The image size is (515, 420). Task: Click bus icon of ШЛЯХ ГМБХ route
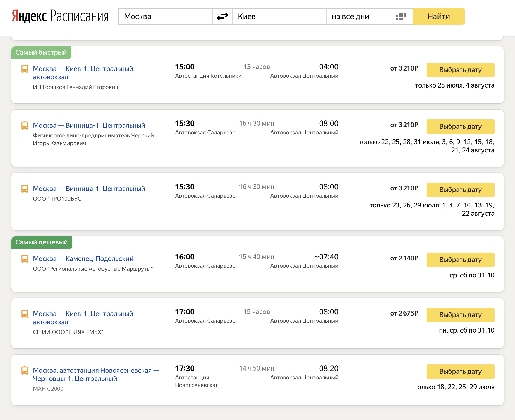coord(25,314)
